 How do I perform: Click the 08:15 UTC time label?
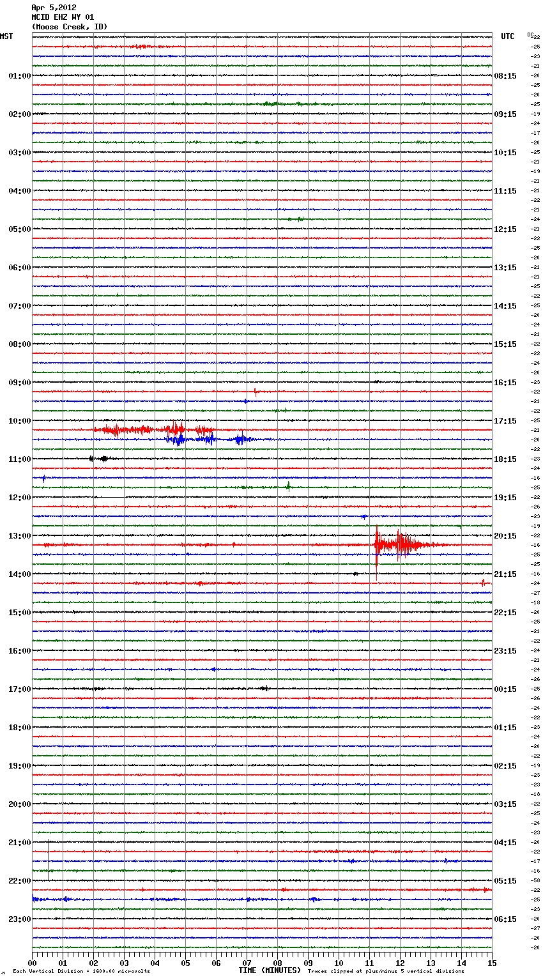[x=505, y=76]
